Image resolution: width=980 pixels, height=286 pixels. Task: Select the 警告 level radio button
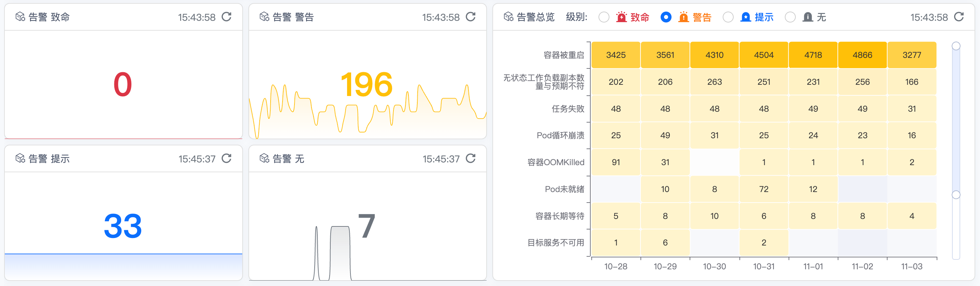666,17
